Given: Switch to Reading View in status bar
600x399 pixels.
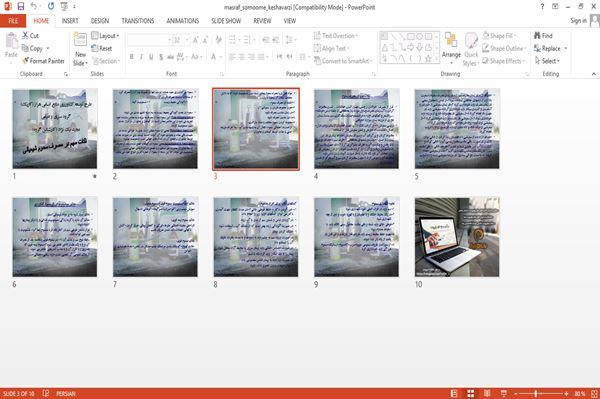Looking at the screenshot, I should pyautogui.click(x=487, y=393).
